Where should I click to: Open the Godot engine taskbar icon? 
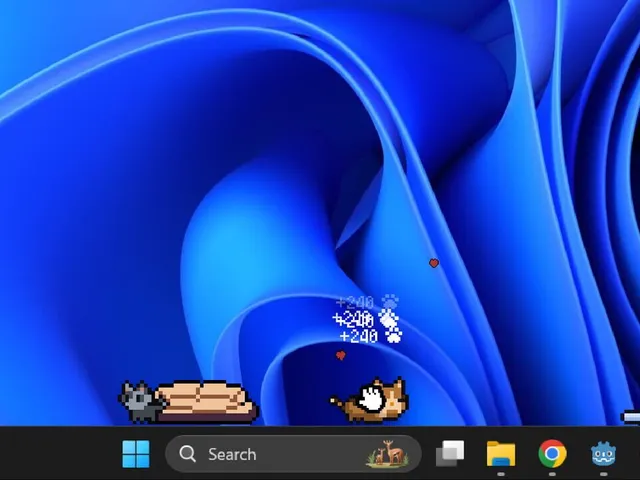[x=603, y=453]
